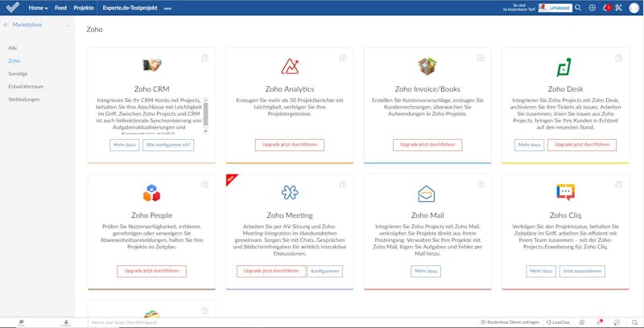
Task: Open Feed in the top navigation
Action: [x=61, y=8]
